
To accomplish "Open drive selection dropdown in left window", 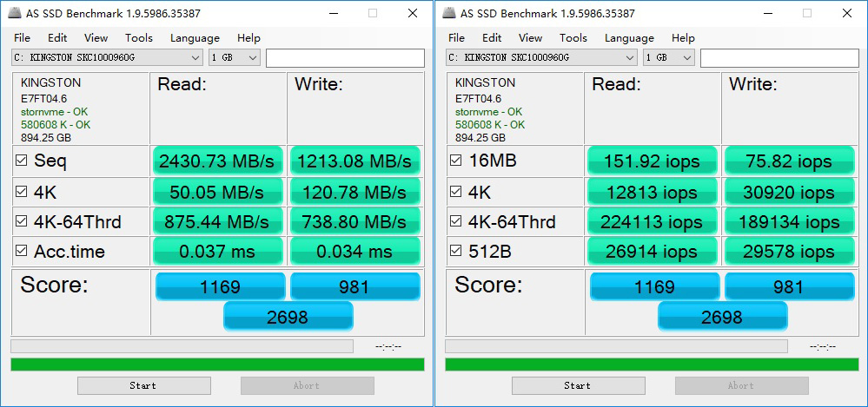I will tap(108, 57).
